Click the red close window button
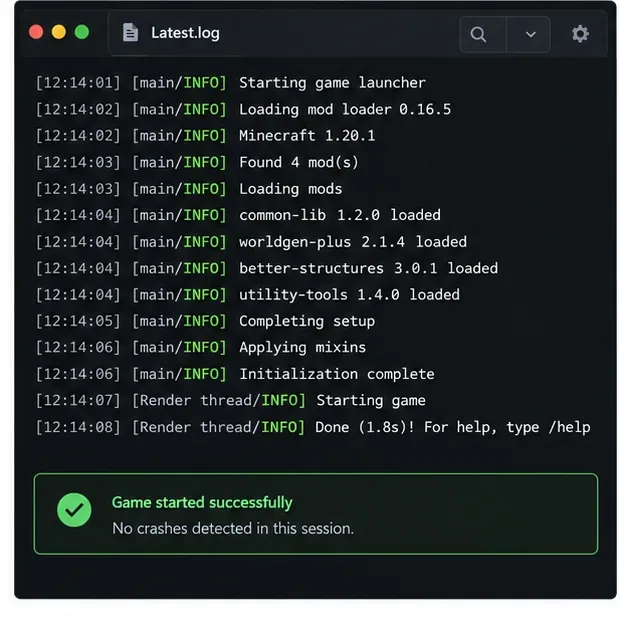The image size is (619, 619). [x=36, y=32]
